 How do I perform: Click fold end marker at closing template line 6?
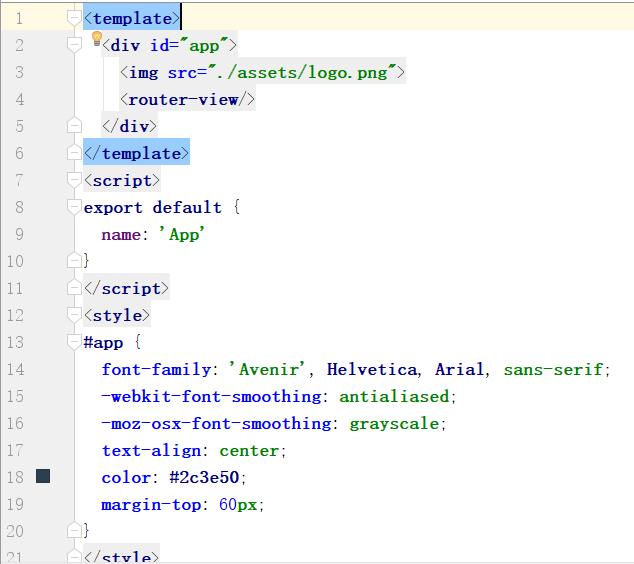(74, 153)
